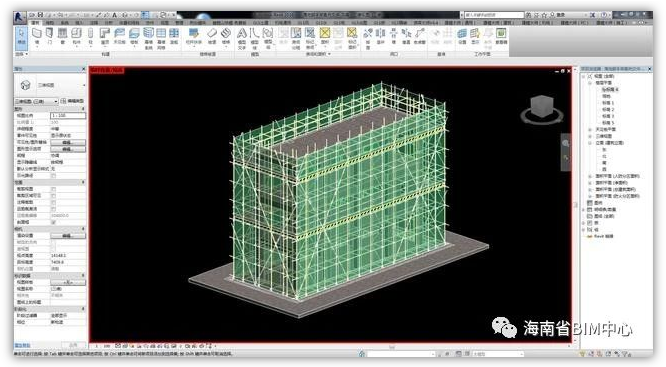Viewport: 666px width, 367px height.
Task: Click the Show work plane tool
Action: pyautogui.click(x=475, y=37)
